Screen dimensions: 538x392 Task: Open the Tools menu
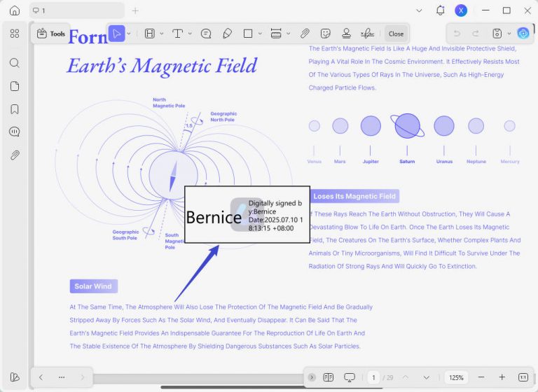point(50,34)
